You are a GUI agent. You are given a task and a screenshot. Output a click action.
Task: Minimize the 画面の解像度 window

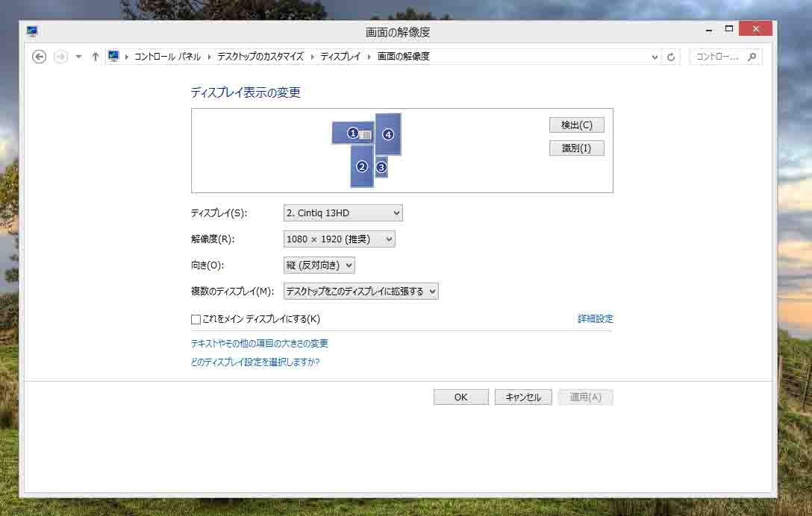click(709, 31)
